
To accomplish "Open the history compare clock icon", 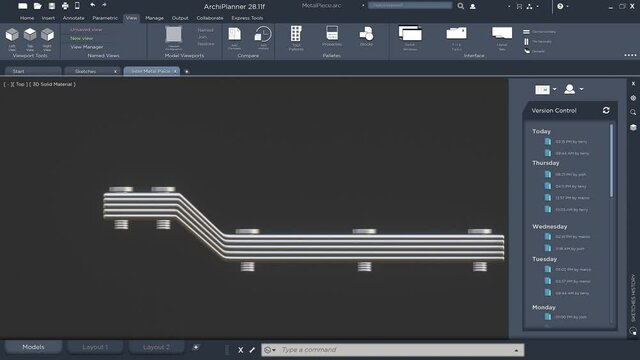I will coord(263,34).
